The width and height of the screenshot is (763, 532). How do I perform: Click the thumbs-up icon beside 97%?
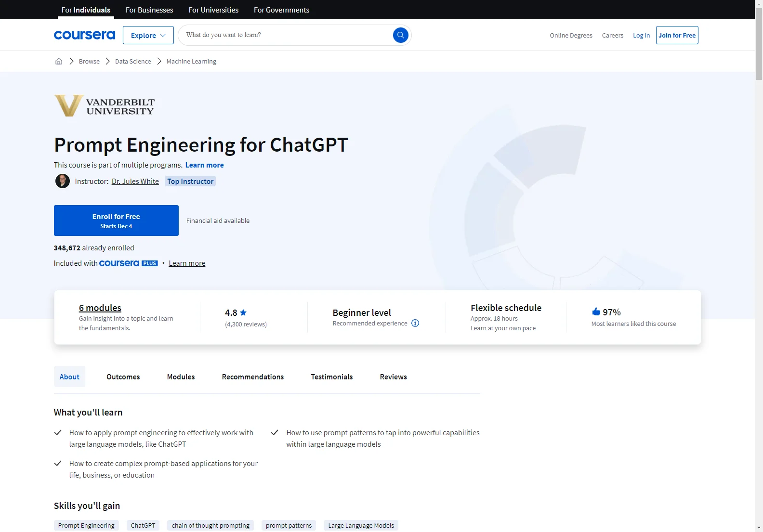[x=596, y=311]
